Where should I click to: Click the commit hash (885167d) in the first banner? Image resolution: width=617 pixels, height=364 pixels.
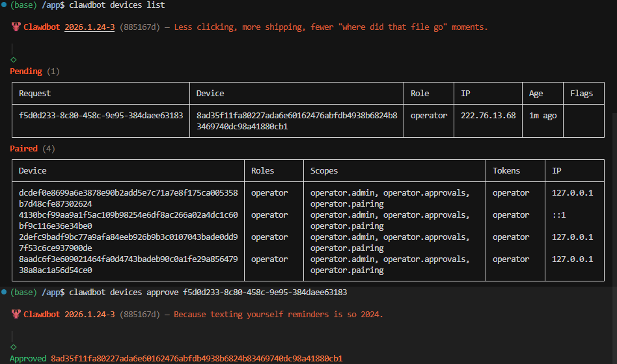pos(140,27)
